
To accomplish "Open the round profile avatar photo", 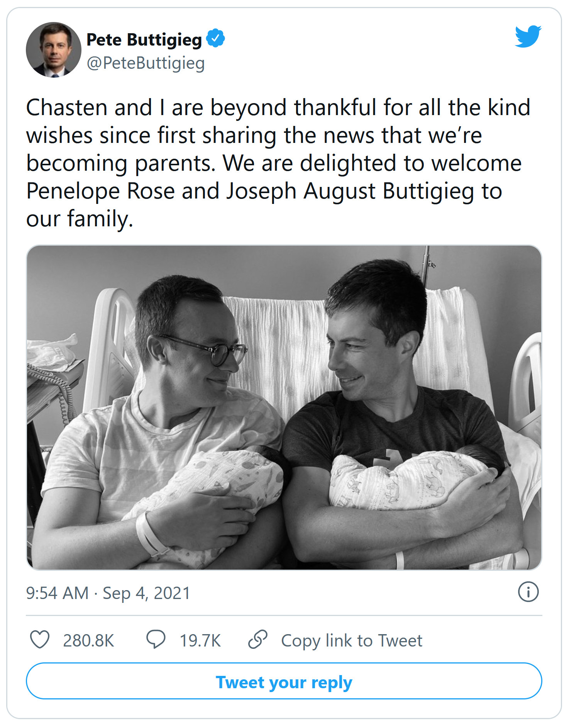I will point(53,50).
